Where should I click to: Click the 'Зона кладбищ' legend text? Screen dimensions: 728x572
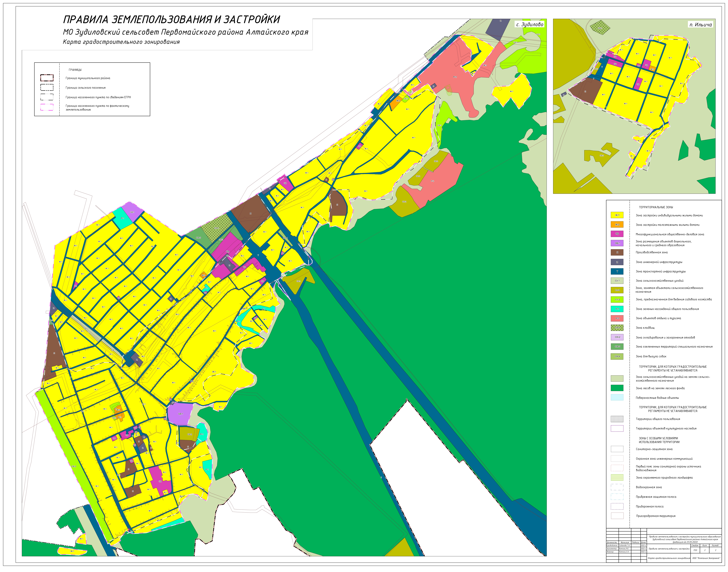[x=645, y=328]
